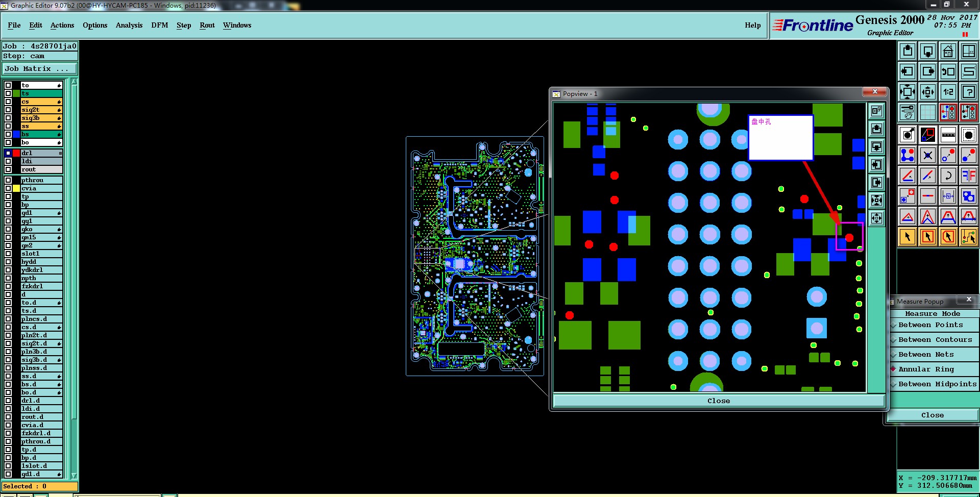The height and width of the screenshot is (497, 980).
Task: Click the feature highlight select icon with arrow
Action: pos(908,135)
